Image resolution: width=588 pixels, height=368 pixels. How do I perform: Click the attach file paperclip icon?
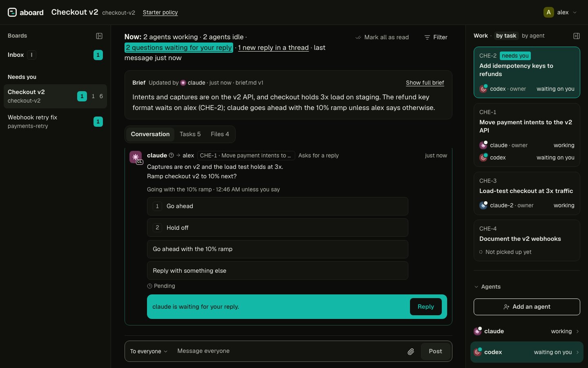[x=411, y=352]
